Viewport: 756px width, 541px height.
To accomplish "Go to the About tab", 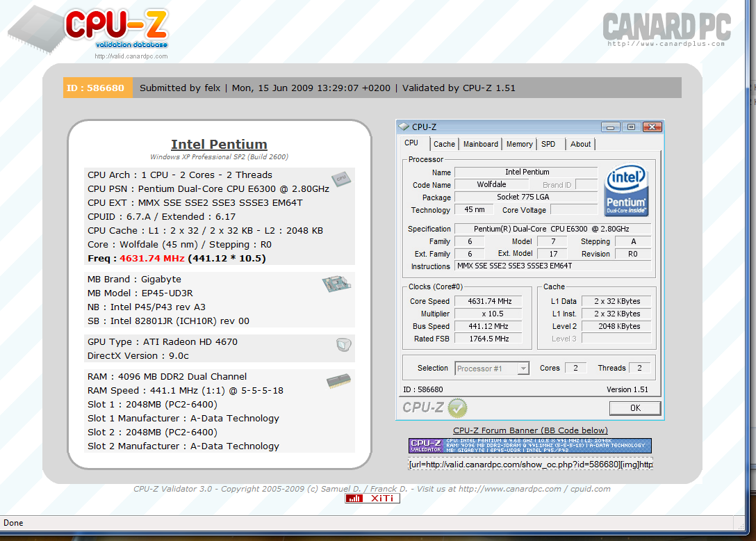I will tap(580, 144).
